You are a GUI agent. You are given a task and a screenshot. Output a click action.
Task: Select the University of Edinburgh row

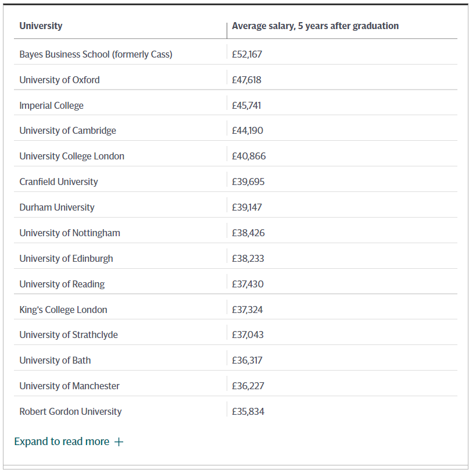[66, 258]
